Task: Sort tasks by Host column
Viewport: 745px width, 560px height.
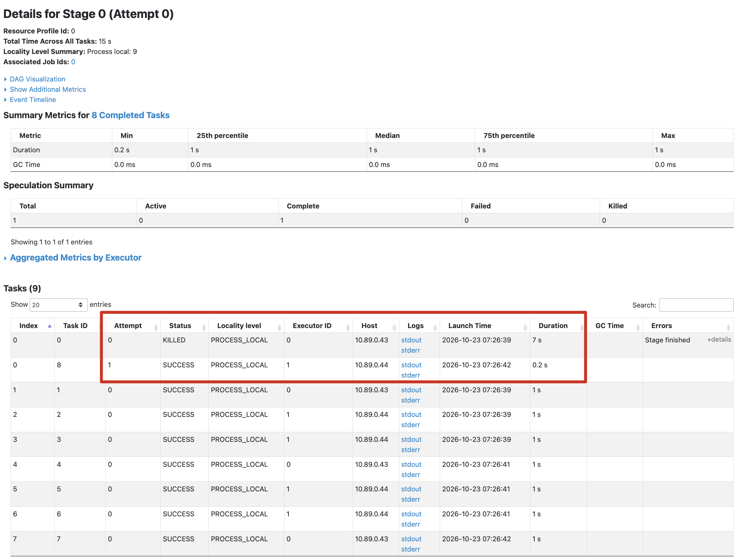Action: tap(376, 326)
